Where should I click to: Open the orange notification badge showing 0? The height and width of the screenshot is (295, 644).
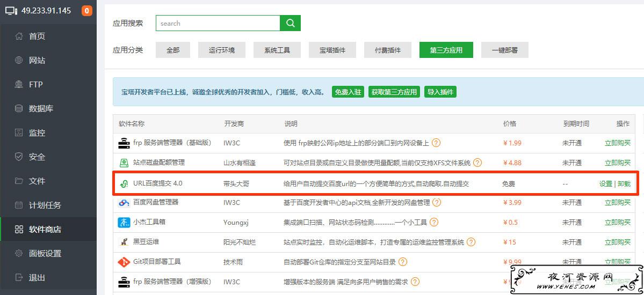pyautogui.click(x=87, y=11)
